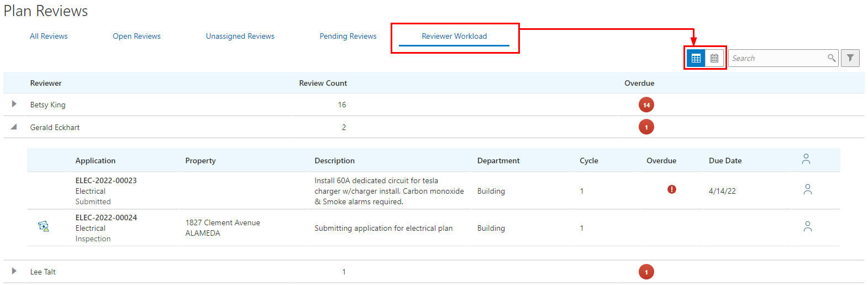
Task: Expand the Lee Talt reviewer row
Action: point(14,271)
